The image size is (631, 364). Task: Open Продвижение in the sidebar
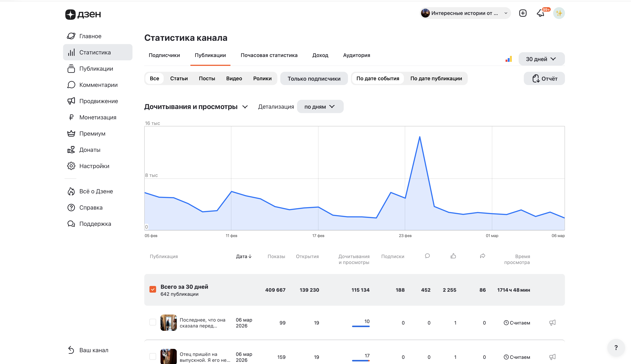pos(98,101)
